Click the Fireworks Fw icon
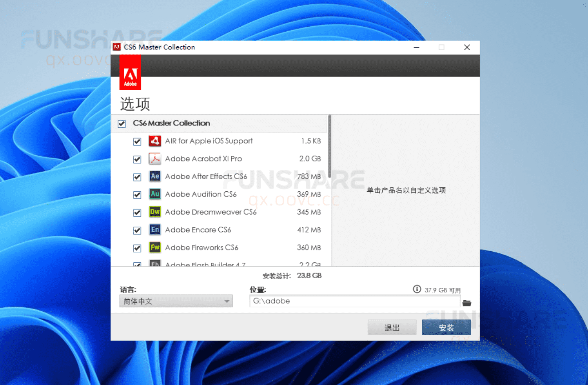588x385 pixels. click(x=155, y=247)
